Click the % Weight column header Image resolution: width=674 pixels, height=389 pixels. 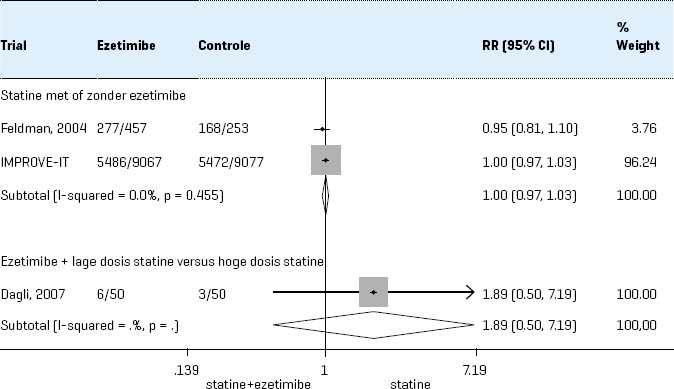(x=638, y=37)
